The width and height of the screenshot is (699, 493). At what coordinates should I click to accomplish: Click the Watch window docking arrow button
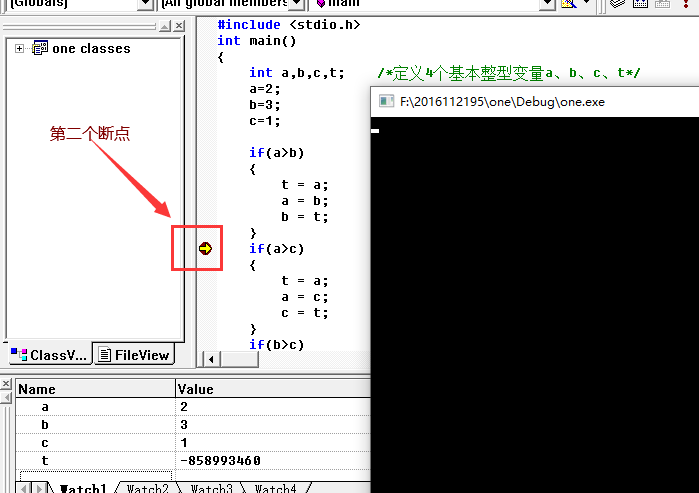click(x=6, y=398)
